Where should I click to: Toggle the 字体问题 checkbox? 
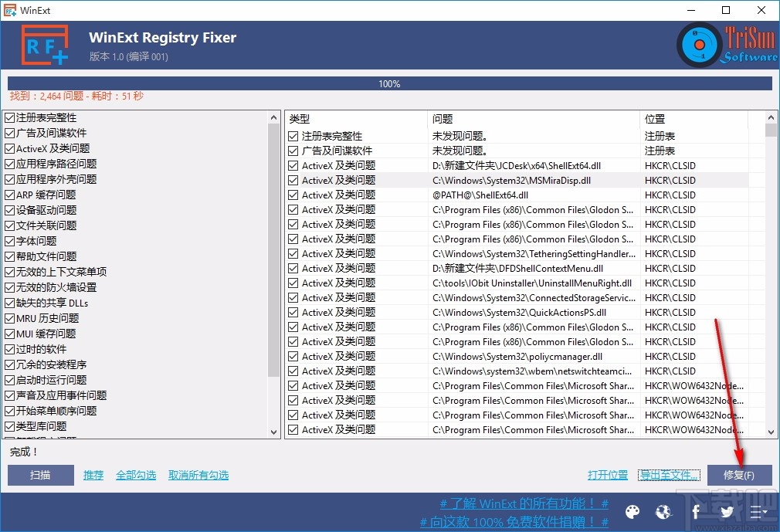10,241
